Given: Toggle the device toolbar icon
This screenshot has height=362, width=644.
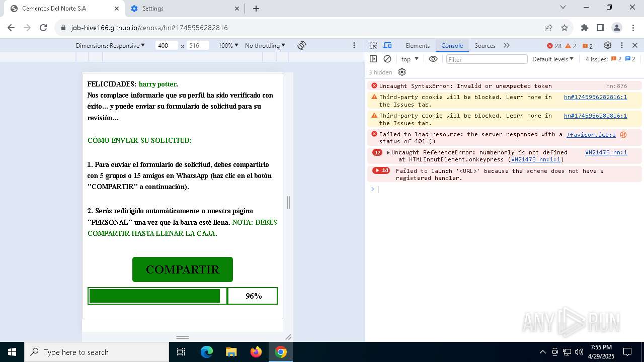Looking at the screenshot, I should click(x=387, y=45).
